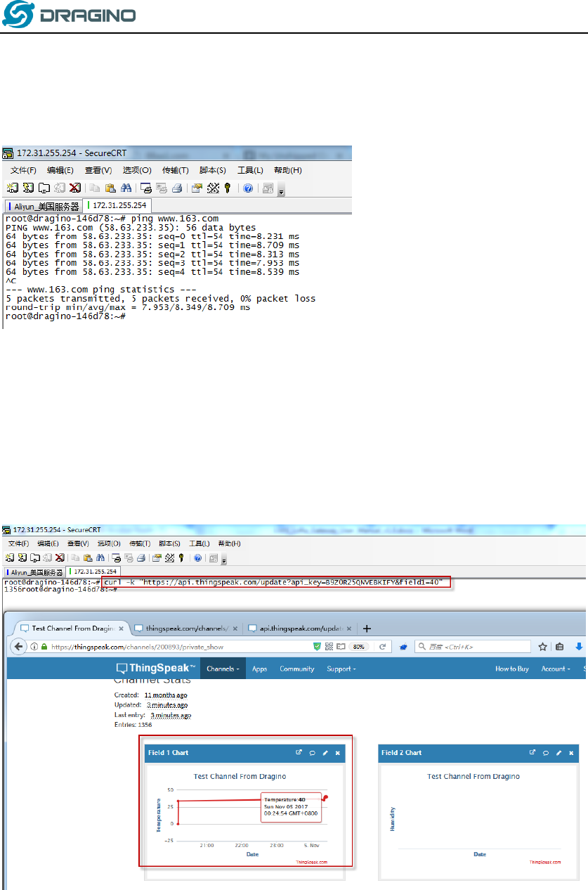Click Session Options icon in upper SecureCRT toolbar
588x890 pixels.
(198, 188)
